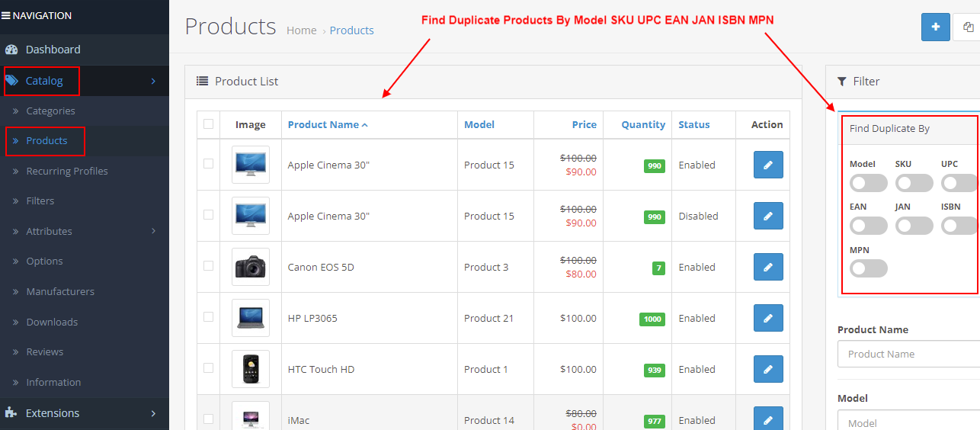Click the blue plus add product icon
980x430 pixels.
pos(935,27)
